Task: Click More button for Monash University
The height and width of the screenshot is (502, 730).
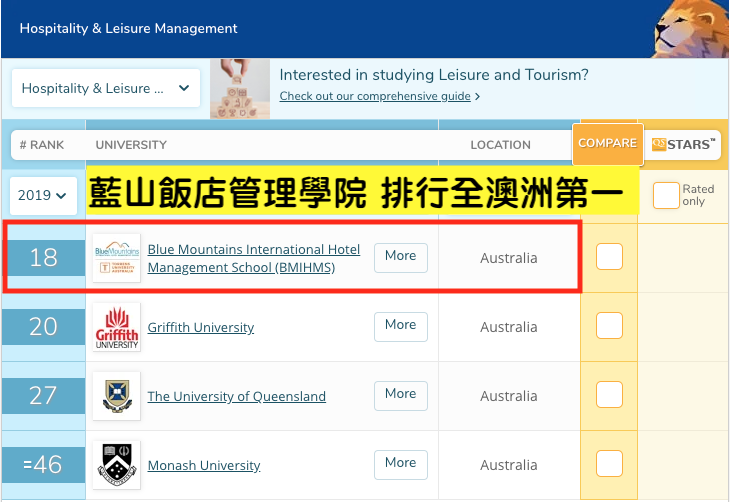Action: [401, 464]
